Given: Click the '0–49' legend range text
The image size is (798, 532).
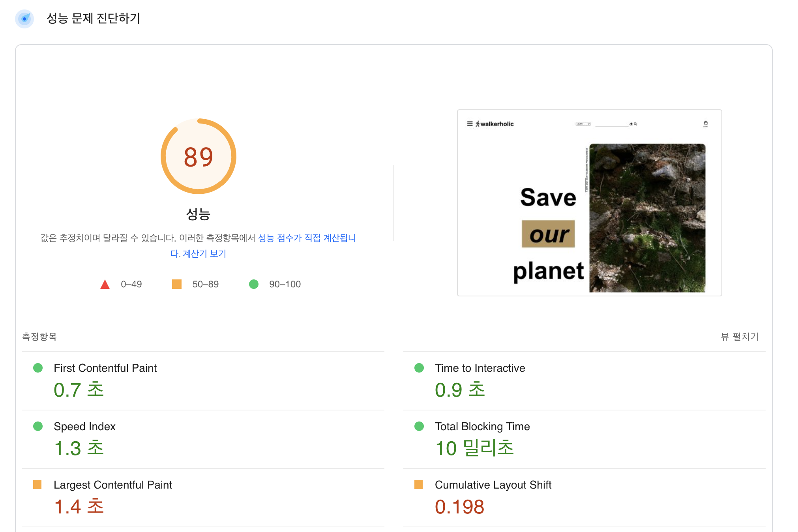Looking at the screenshot, I should pos(131,284).
